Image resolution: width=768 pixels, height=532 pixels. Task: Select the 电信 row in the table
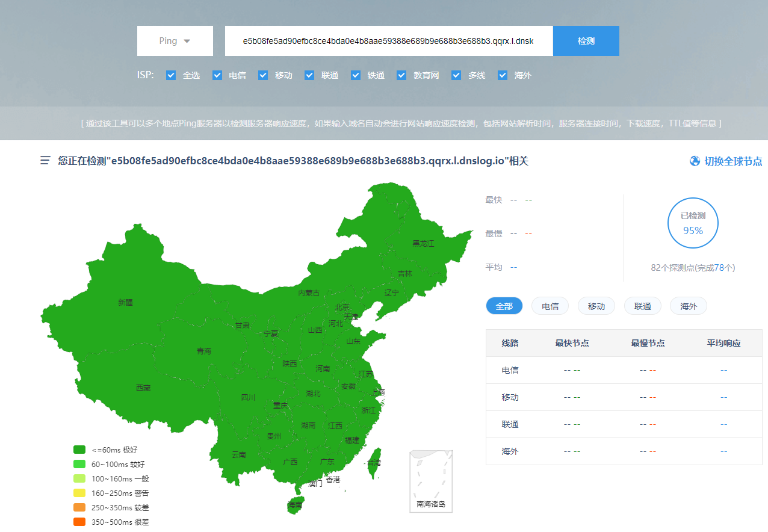624,370
